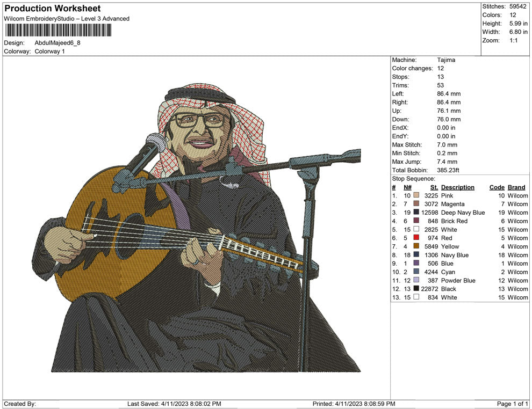Click the Down value 76.0 mm

point(449,119)
